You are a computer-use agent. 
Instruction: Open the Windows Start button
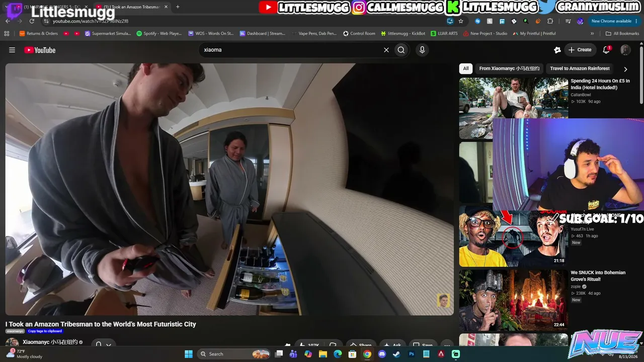(189, 354)
